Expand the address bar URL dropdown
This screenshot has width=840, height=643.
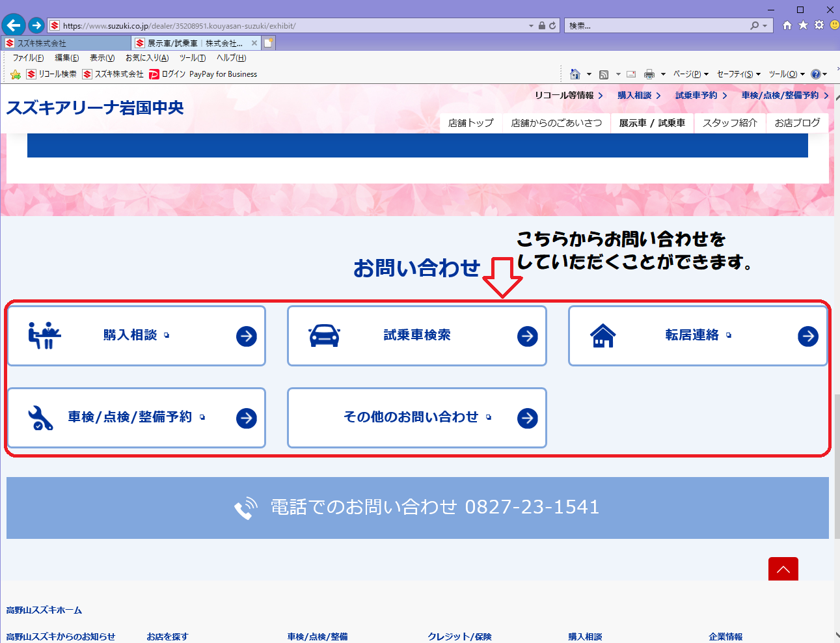pyautogui.click(x=531, y=26)
